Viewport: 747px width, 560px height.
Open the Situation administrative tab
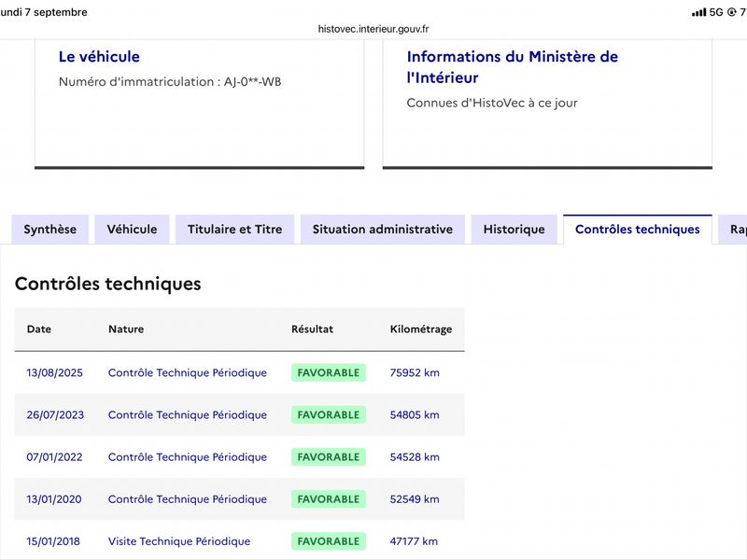click(383, 229)
